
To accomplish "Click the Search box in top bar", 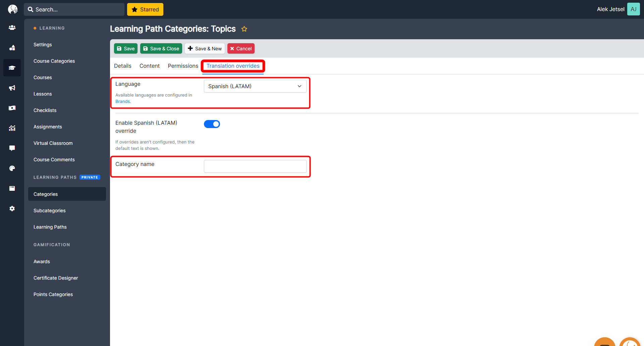I will (74, 9).
